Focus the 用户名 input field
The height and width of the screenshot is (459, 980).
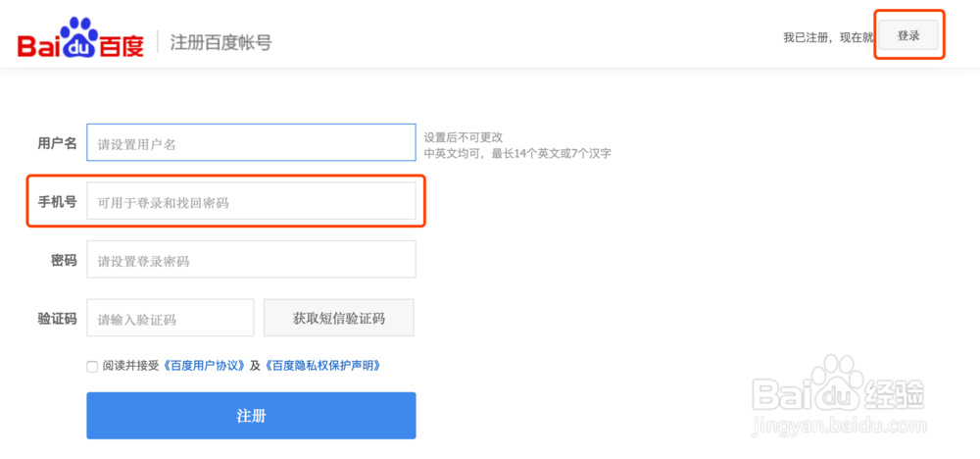pyautogui.click(x=251, y=143)
